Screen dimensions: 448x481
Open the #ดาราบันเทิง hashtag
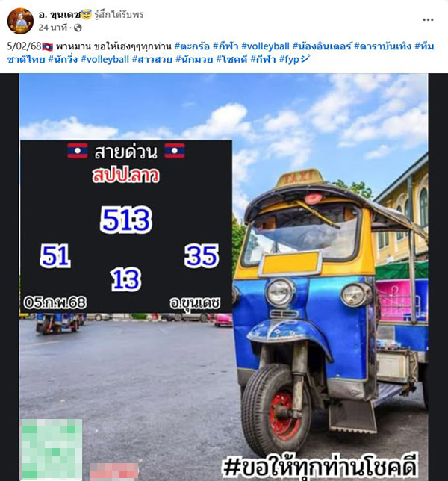pyautogui.click(x=382, y=46)
